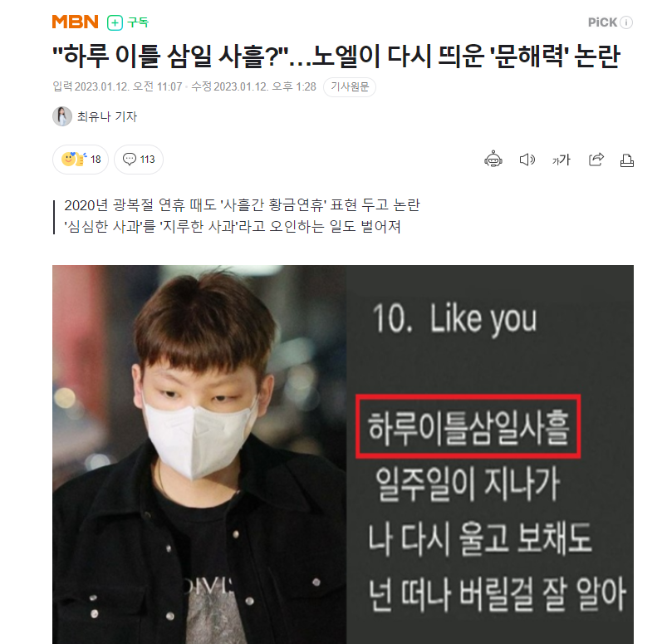
Task: Click the PiCK label
Action: [x=602, y=22]
